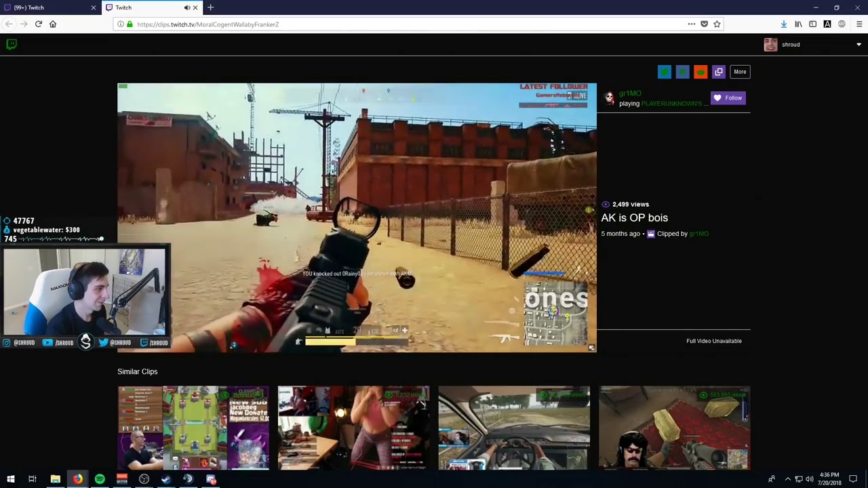
Task: Reload the current page
Action: [39, 24]
